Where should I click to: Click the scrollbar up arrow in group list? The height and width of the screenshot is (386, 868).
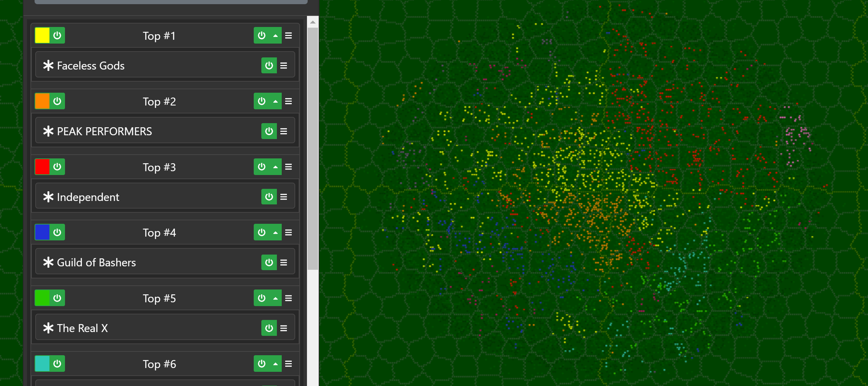(x=313, y=22)
